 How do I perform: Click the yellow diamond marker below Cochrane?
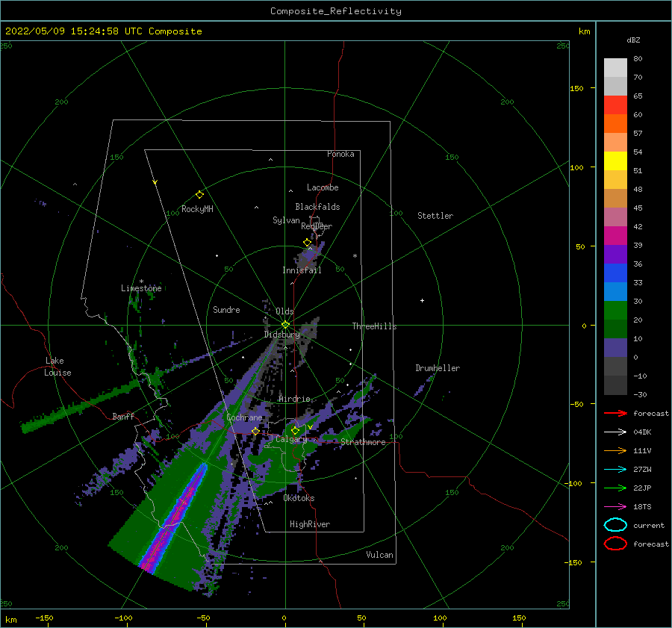coord(255,431)
